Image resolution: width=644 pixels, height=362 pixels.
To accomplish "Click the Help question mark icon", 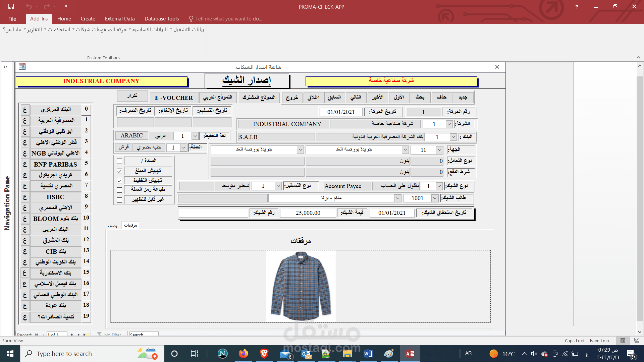I will (577, 6).
